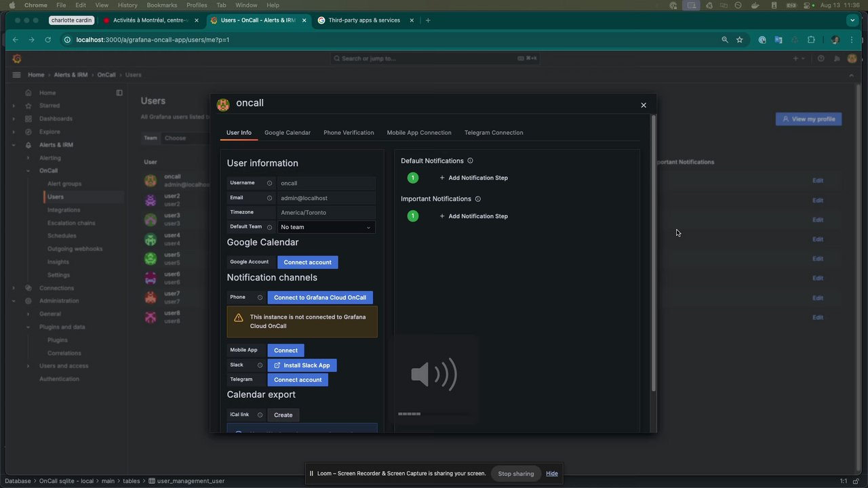Click Telegram Connect account button

298,380
